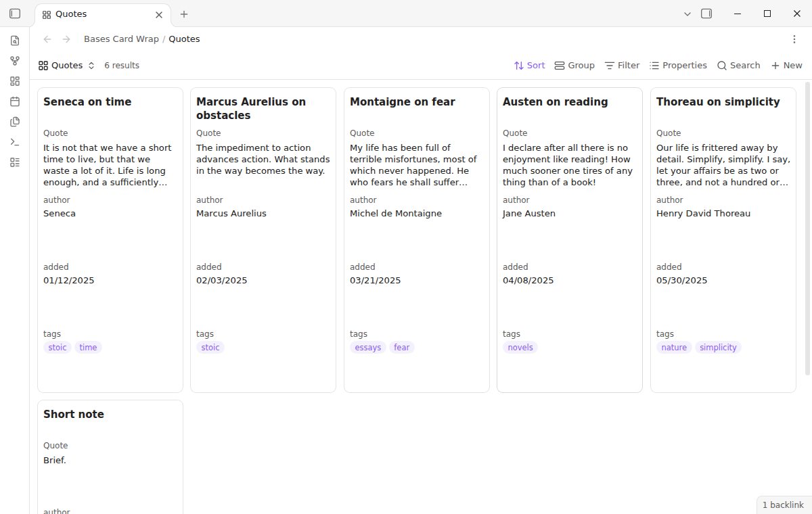
Task: Open the tab list chevron dropdown
Action: (687, 14)
